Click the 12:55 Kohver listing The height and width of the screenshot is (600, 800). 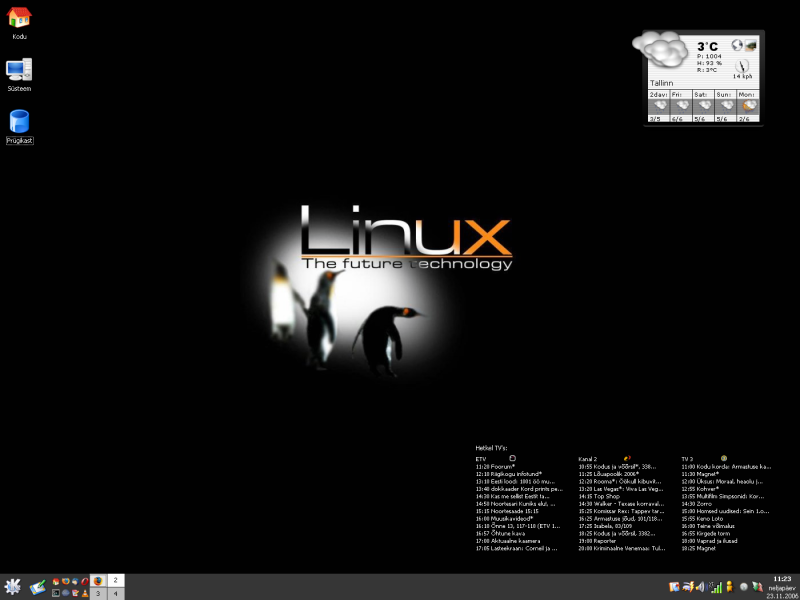[x=700, y=489]
